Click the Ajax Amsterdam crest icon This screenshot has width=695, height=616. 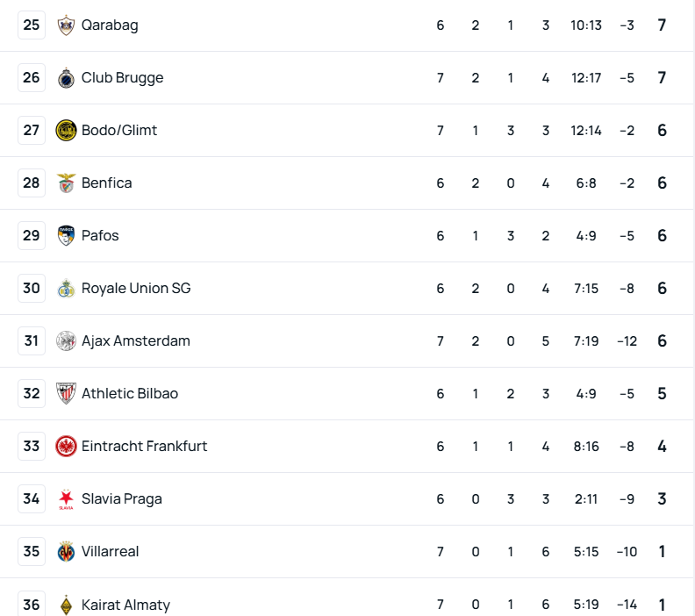click(x=66, y=341)
